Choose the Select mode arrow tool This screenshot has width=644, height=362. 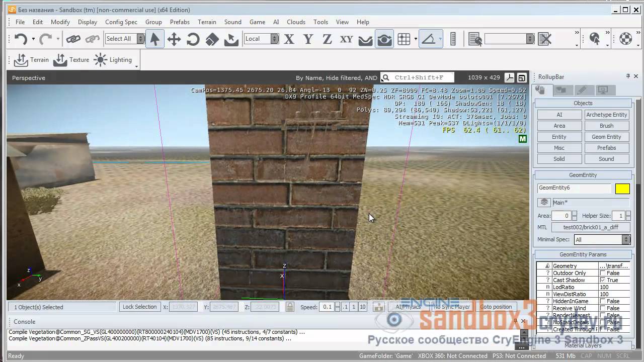155,39
